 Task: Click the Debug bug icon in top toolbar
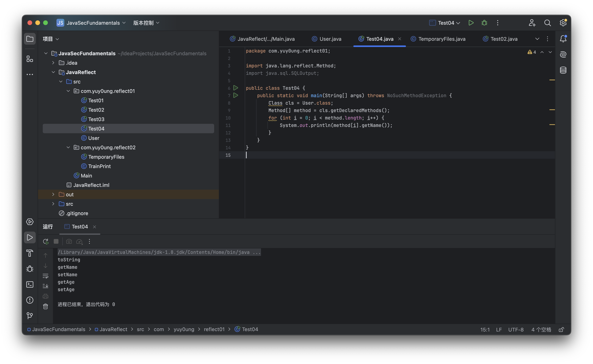484,23
